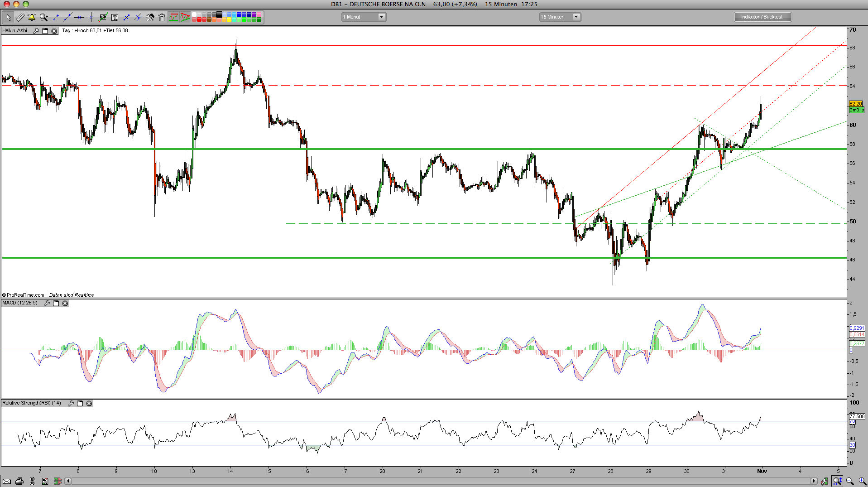Click the 0,9291 MACD value tag
Screen dimensions: 868x487
click(857, 328)
